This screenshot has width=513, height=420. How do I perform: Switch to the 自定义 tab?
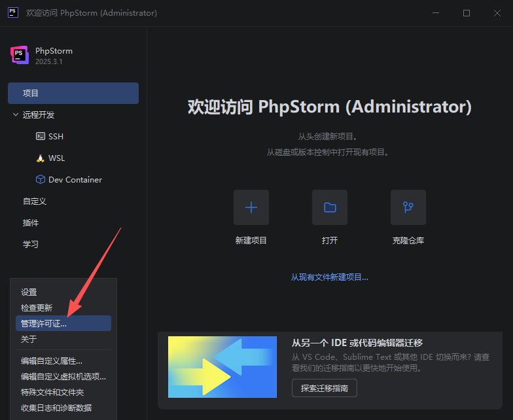click(x=35, y=201)
